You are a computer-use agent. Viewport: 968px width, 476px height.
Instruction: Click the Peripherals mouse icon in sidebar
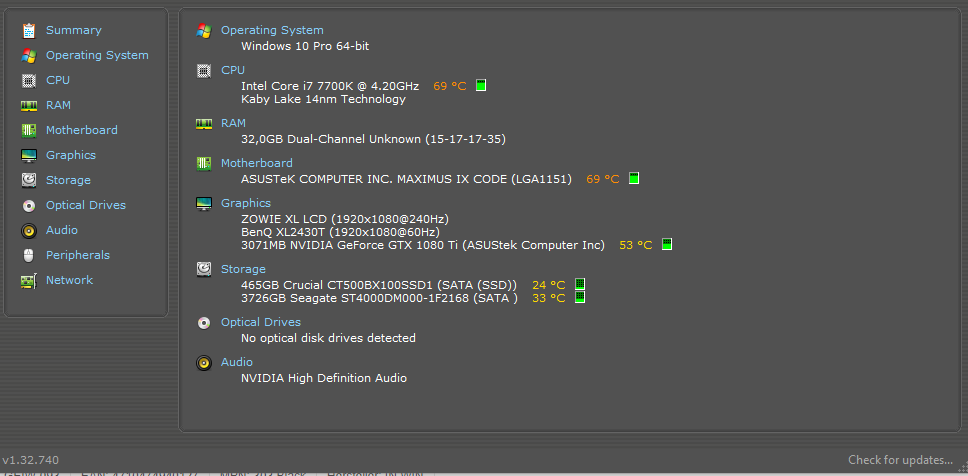tap(28, 256)
